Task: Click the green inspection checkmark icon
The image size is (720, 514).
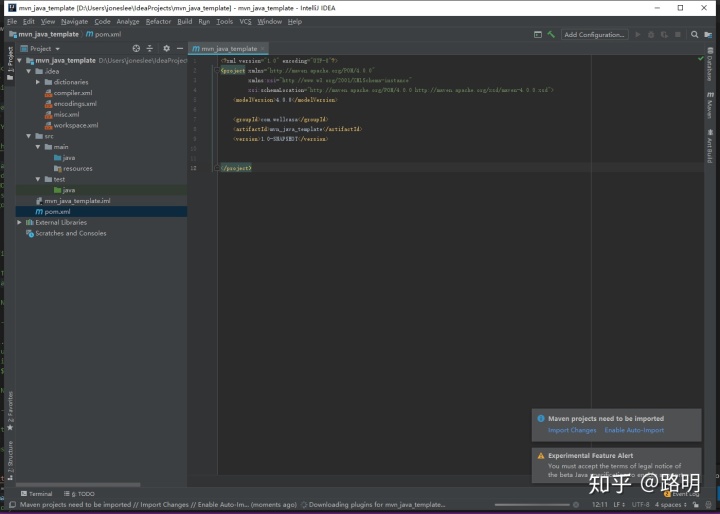Action: tap(700, 59)
